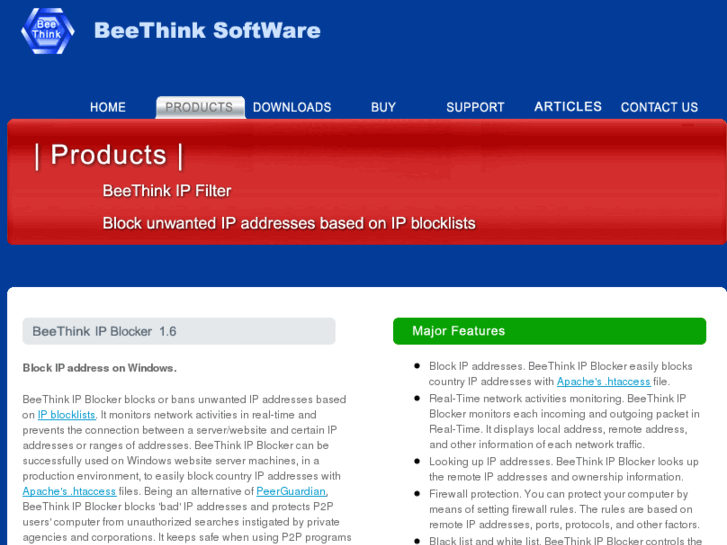The image size is (727, 545).
Task: Click the BeeThink IP Blocker 1.6 heading
Action: click(179, 331)
